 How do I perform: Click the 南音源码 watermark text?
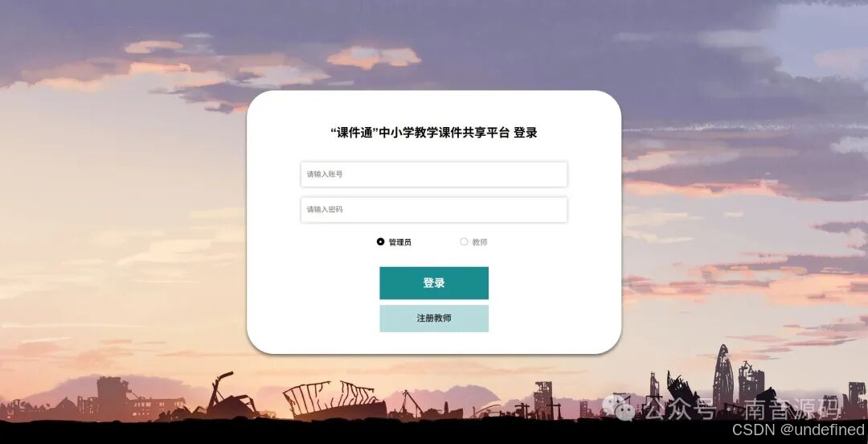(791, 409)
